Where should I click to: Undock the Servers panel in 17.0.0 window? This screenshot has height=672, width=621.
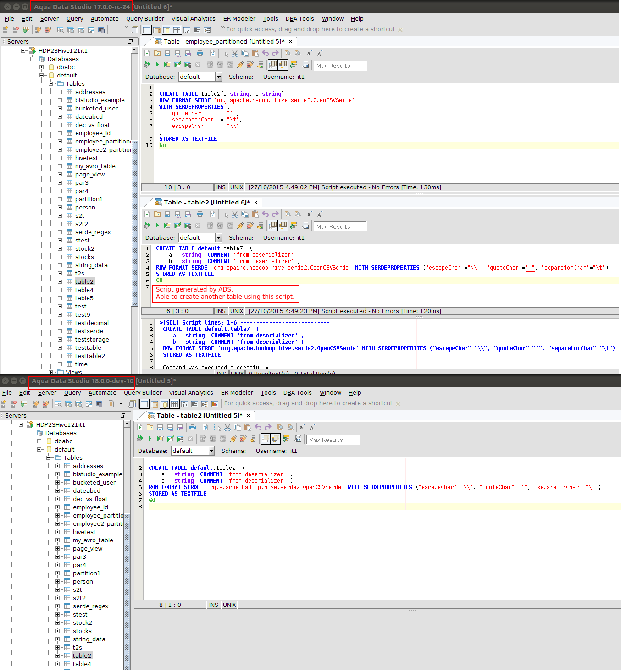point(130,42)
